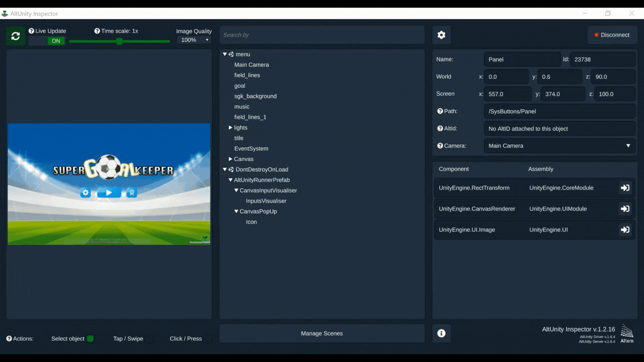644x362 pixels.
Task: Click the UnityEngine.RectTransform component name
Action: click(x=474, y=188)
